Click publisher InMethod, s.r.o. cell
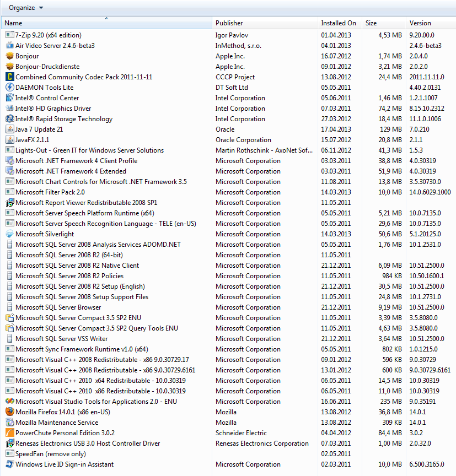Viewport: 456px width, 476px height. pyautogui.click(x=239, y=46)
